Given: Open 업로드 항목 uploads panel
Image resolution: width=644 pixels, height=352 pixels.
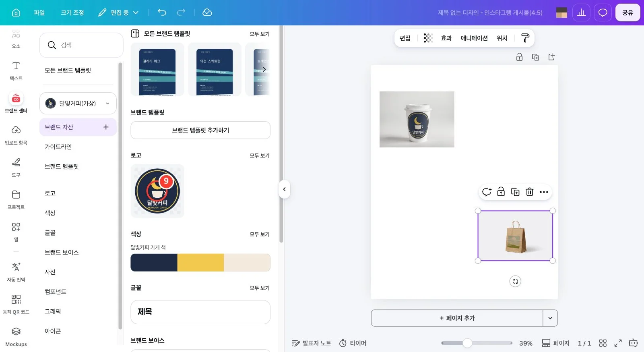Looking at the screenshot, I should point(16,135).
